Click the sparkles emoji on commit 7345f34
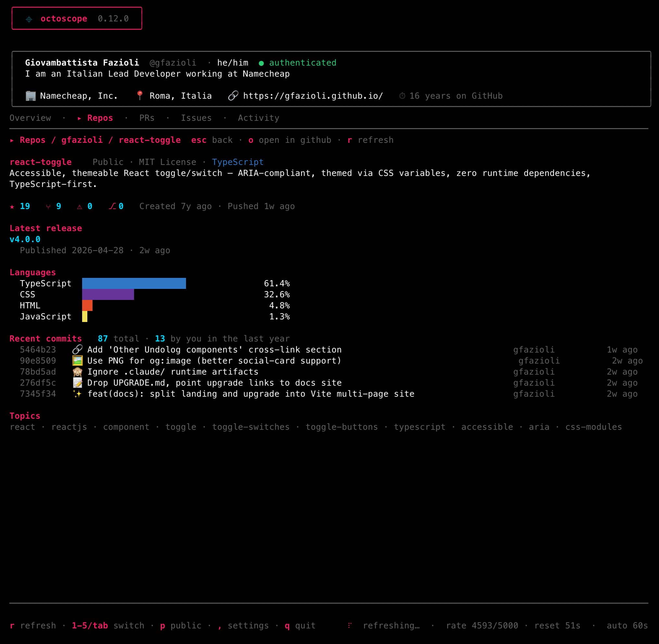This screenshot has width=659, height=644. pyautogui.click(x=78, y=394)
